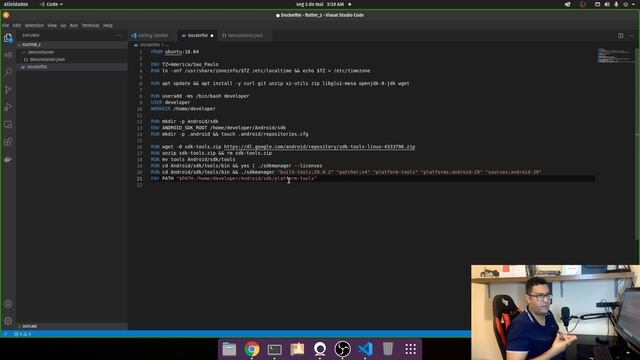Open the sdk-tools-linux zip URL link
This screenshot has height=360, width=640.
[319, 147]
